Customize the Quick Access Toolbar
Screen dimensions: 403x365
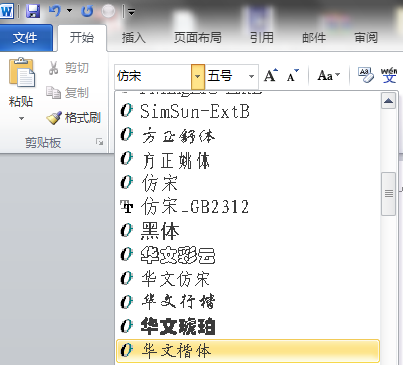[132, 13]
